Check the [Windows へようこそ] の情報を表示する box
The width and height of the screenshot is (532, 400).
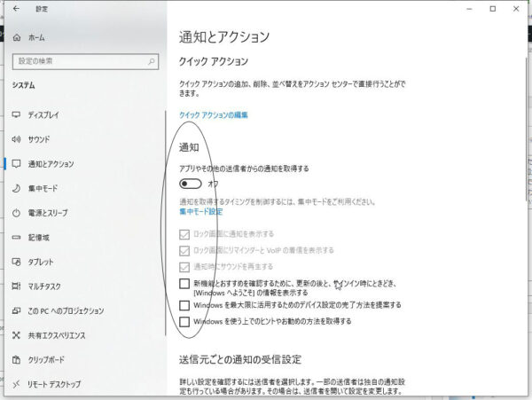tap(184, 283)
